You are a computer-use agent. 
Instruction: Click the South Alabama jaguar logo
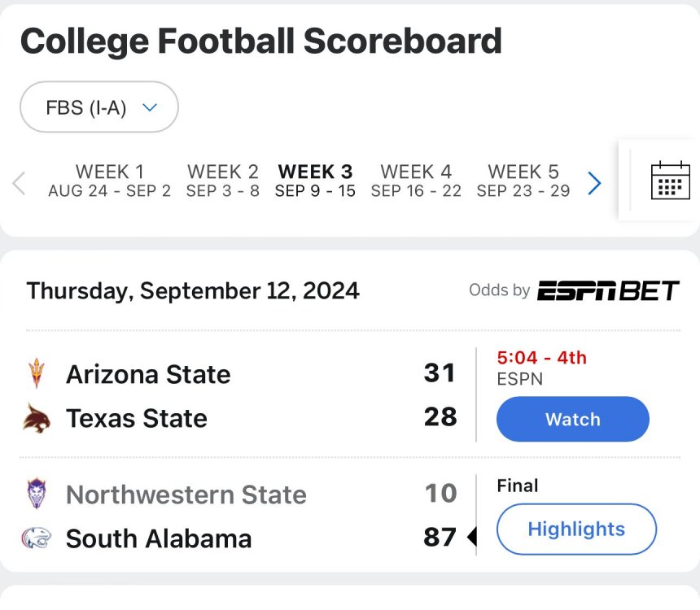coord(37,538)
